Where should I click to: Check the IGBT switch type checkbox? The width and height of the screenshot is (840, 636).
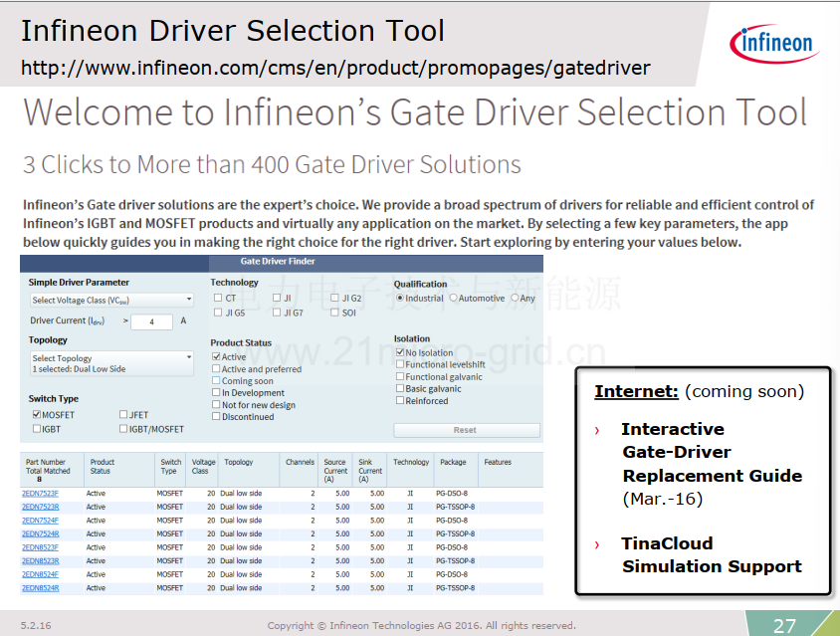coord(37,429)
